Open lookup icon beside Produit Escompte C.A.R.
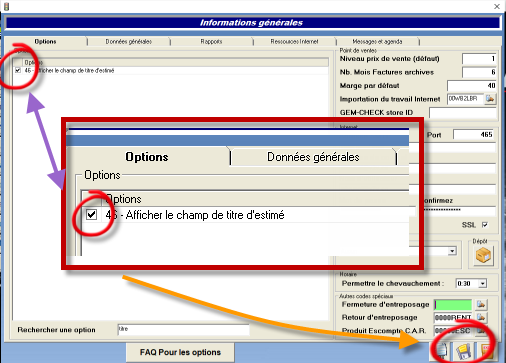Image resolution: width=506 pixels, height=363 pixels. point(481,331)
